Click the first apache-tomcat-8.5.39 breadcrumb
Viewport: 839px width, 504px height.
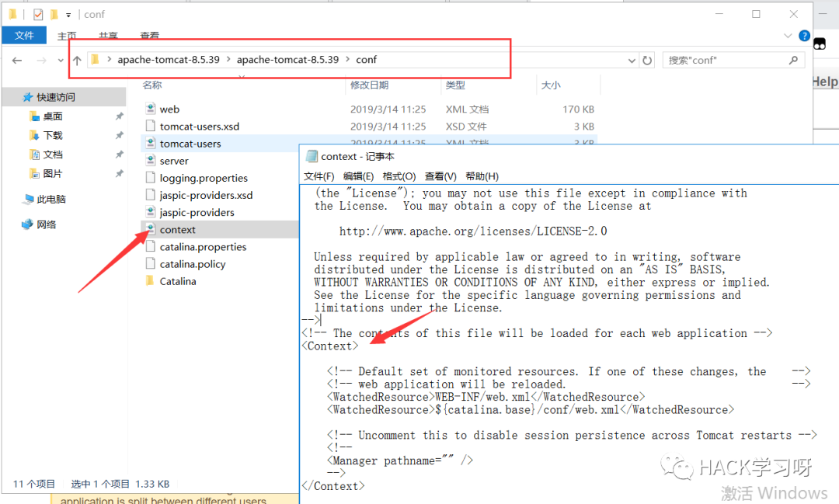click(x=169, y=59)
